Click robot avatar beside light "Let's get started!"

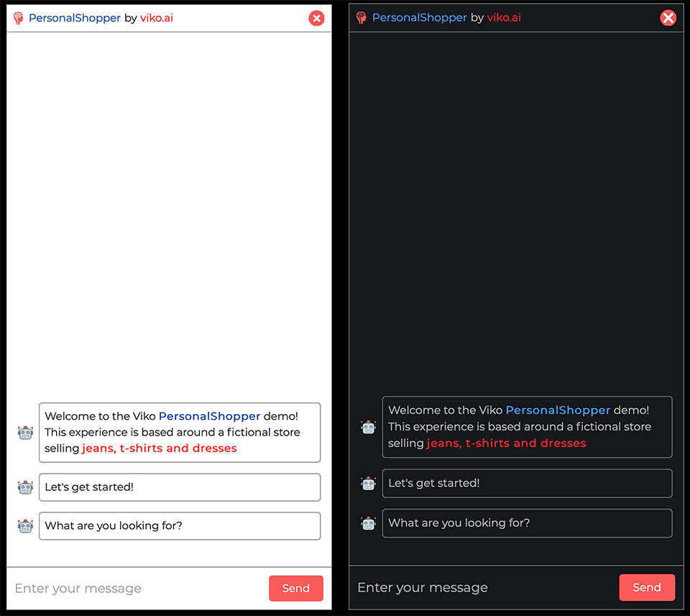pos(26,487)
